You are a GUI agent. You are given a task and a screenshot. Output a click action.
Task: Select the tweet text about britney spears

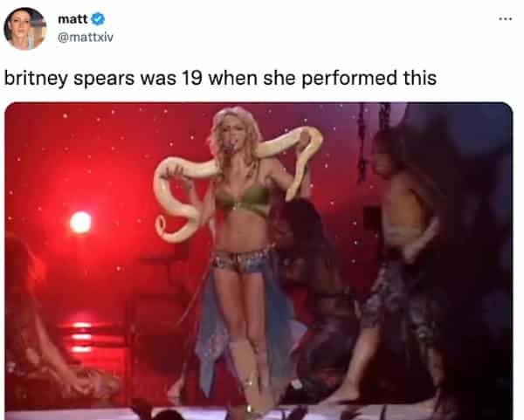coord(220,78)
